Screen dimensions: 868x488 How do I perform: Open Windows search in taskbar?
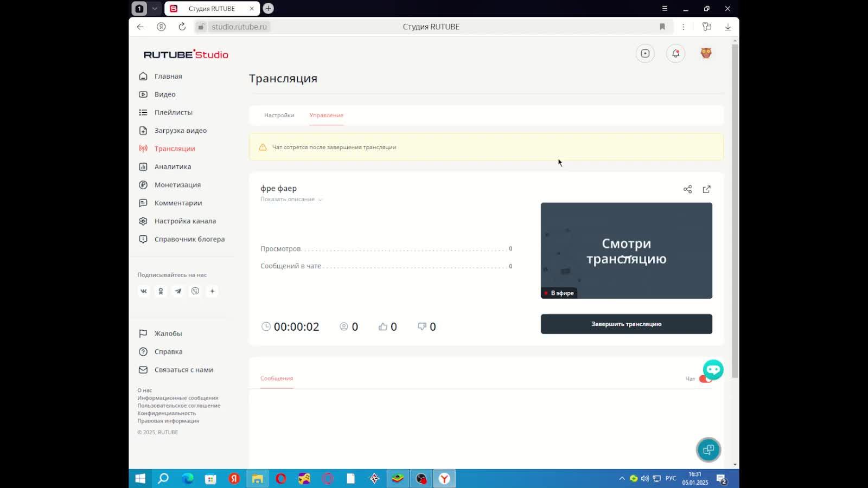click(x=163, y=479)
